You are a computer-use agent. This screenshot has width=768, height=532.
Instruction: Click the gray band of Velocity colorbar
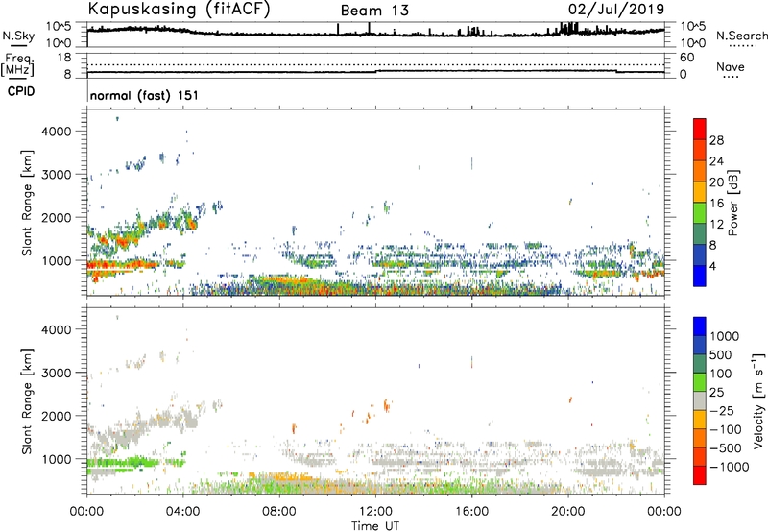click(700, 400)
